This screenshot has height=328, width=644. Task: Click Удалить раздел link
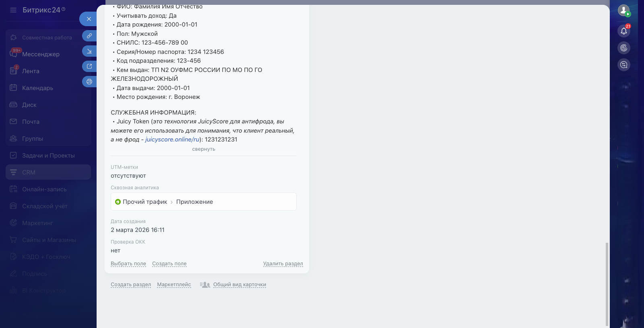(x=283, y=264)
